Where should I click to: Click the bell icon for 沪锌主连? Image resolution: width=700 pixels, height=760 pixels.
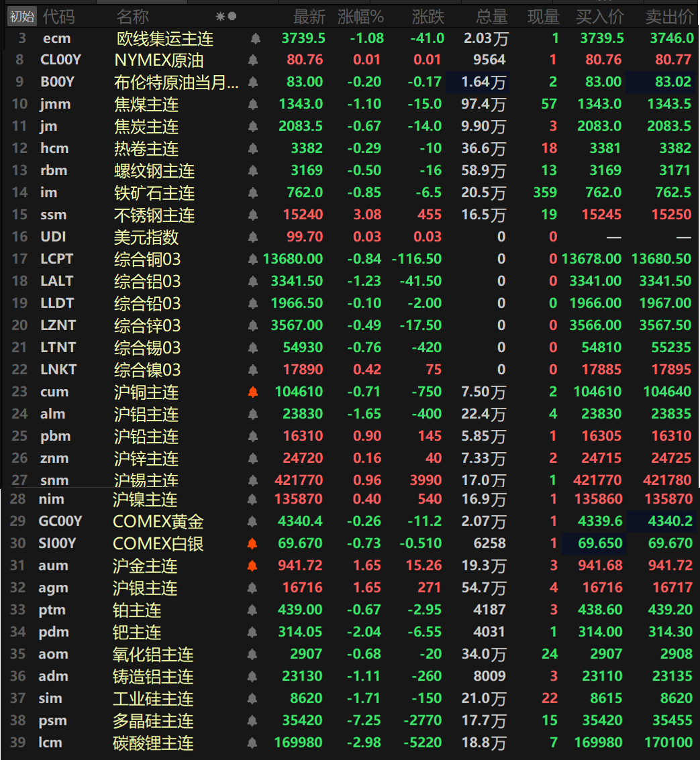[253, 459]
